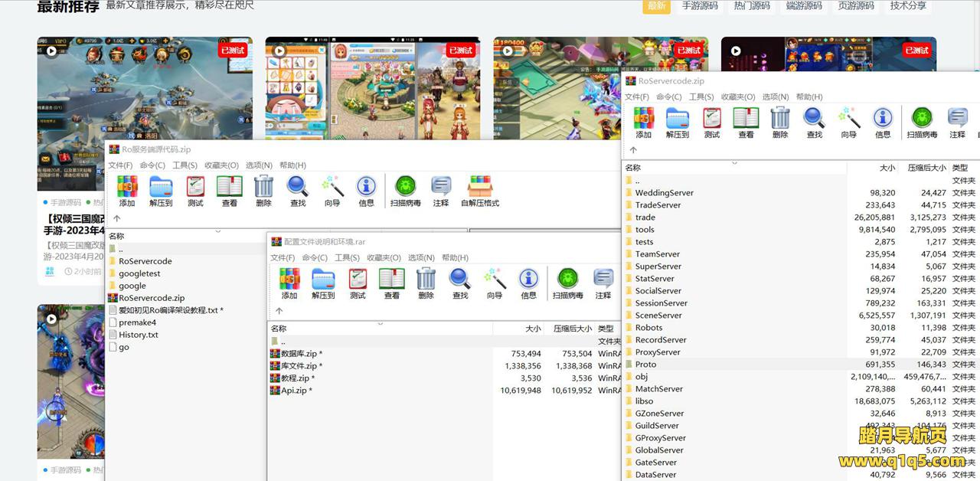Select 爱如初见Ro编译架设教程.txt file
This screenshot has width=980, height=481.
pos(170,310)
